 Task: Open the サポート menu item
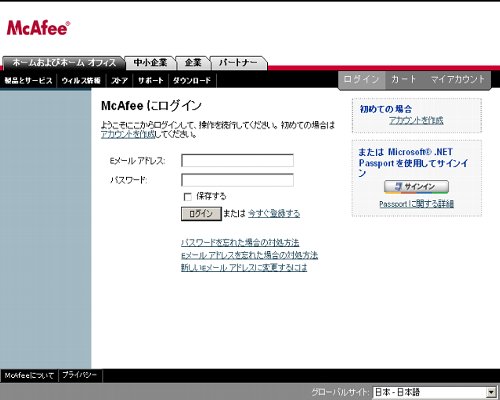tap(151, 80)
